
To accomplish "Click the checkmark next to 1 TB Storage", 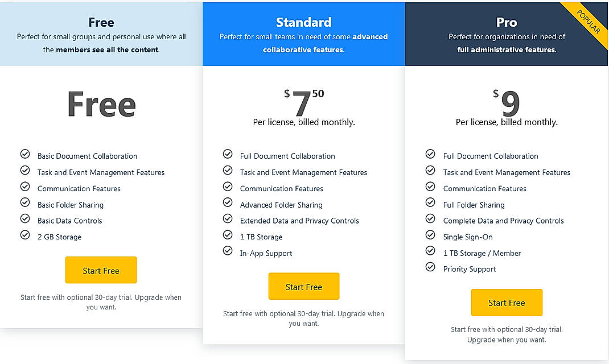I will (x=228, y=235).
